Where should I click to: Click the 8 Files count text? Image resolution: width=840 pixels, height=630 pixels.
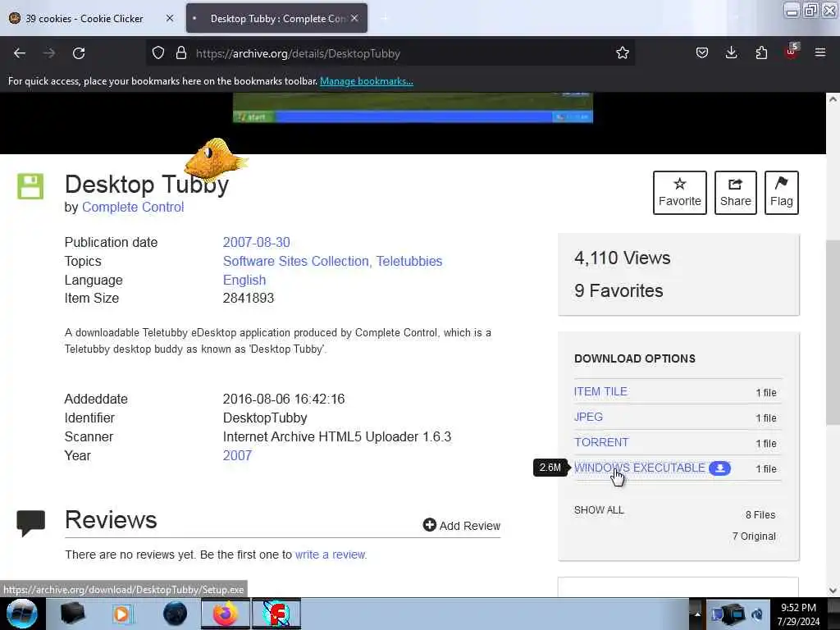[x=760, y=515]
